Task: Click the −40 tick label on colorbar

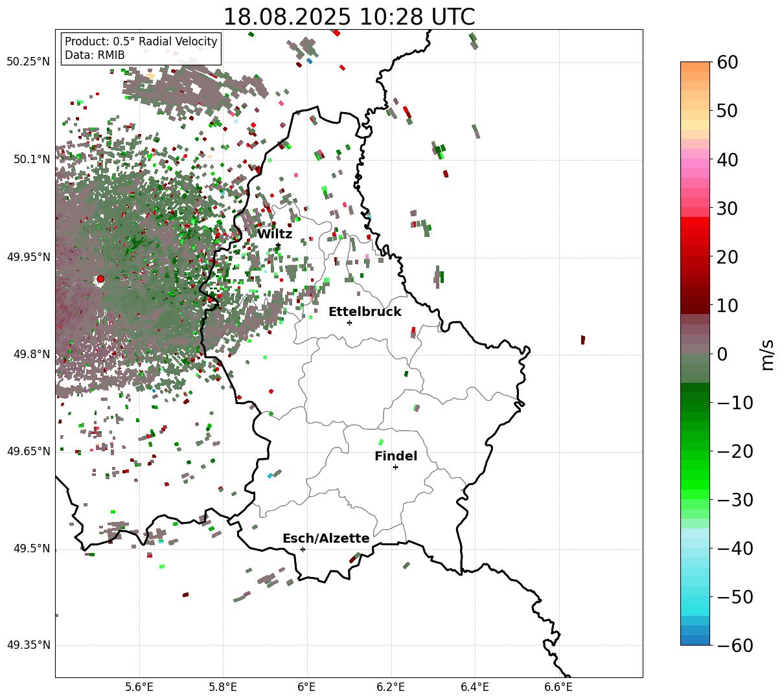Action: [x=735, y=548]
